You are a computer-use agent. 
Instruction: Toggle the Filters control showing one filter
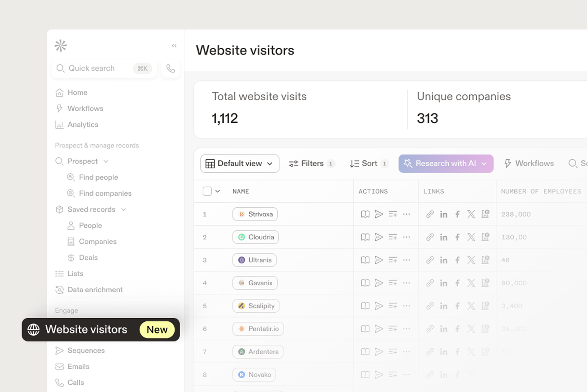311,163
